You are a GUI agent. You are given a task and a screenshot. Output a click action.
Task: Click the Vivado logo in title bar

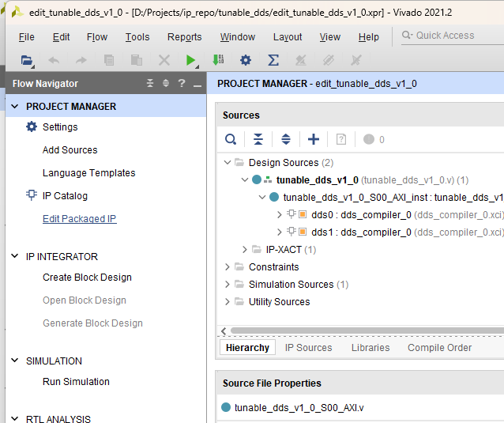[x=17, y=12]
